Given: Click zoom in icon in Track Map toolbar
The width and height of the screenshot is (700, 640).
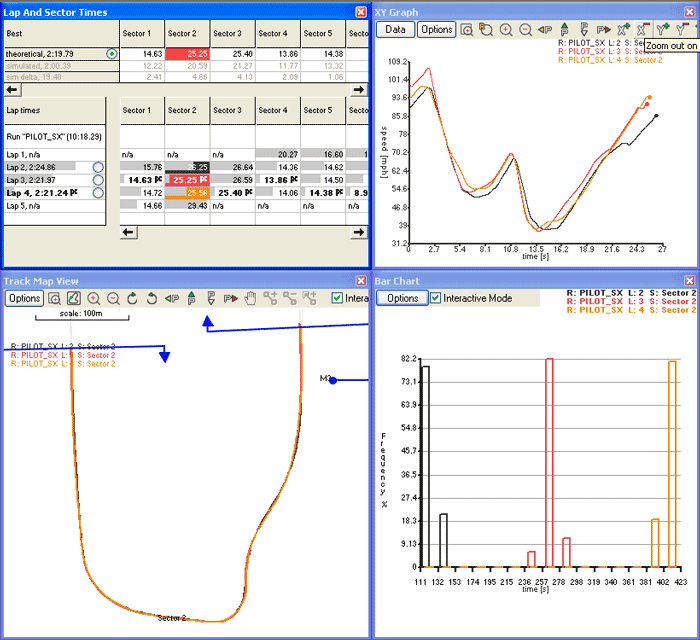Looking at the screenshot, I should [x=93, y=298].
